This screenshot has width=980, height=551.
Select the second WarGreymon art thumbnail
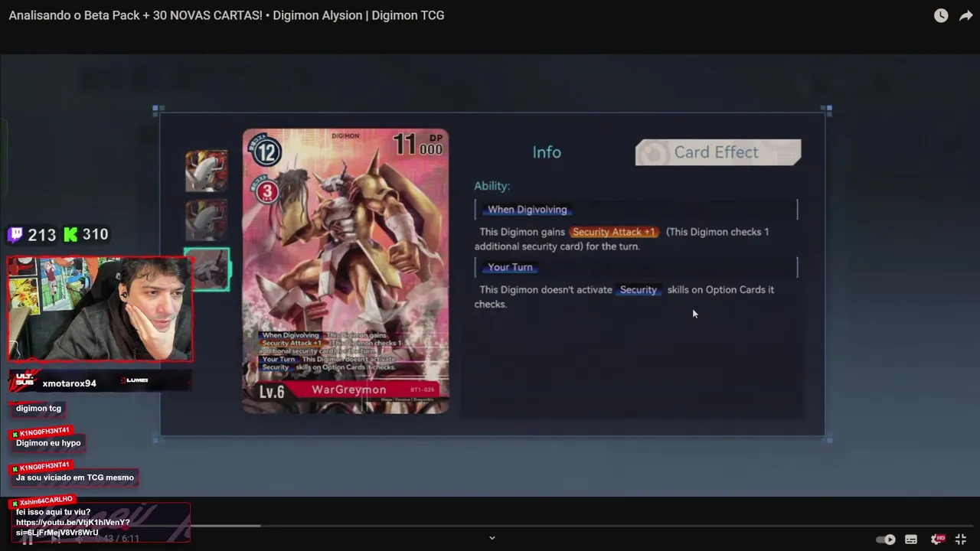tap(207, 220)
